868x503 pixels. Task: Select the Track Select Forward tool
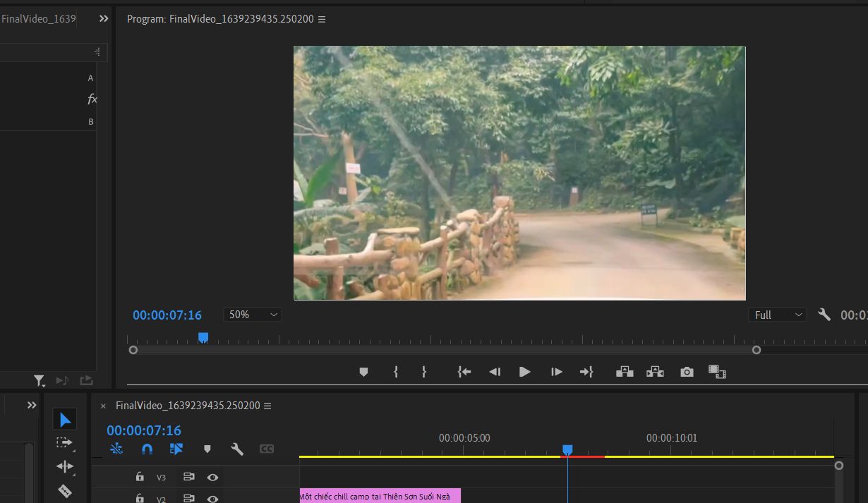pos(65,443)
